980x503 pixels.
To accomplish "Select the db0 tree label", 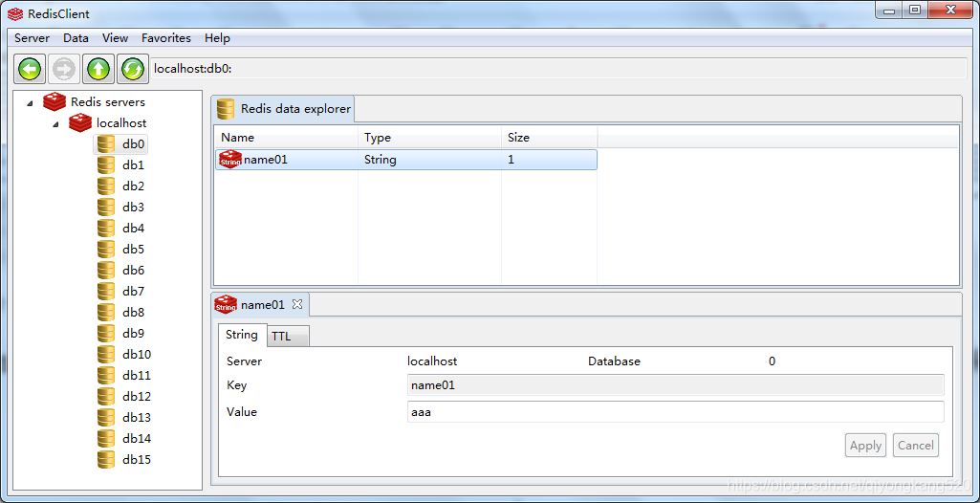I will click(133, 144).
